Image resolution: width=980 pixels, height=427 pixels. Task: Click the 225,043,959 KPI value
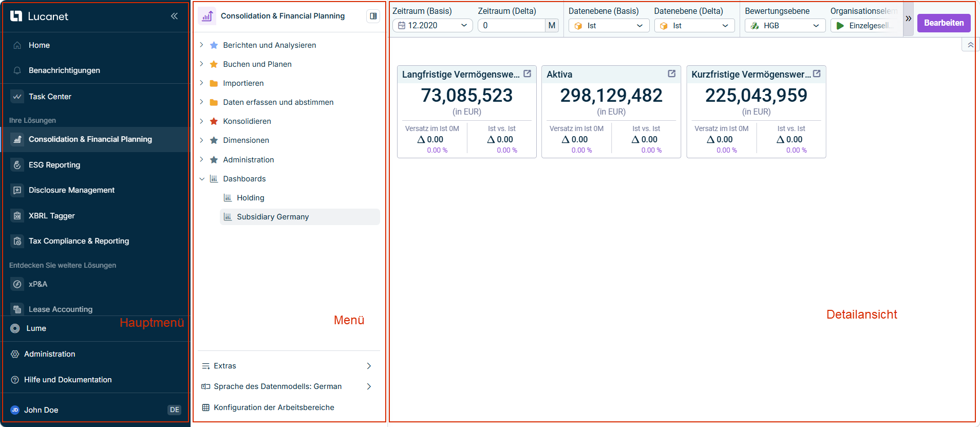click(x=756, y=95)
